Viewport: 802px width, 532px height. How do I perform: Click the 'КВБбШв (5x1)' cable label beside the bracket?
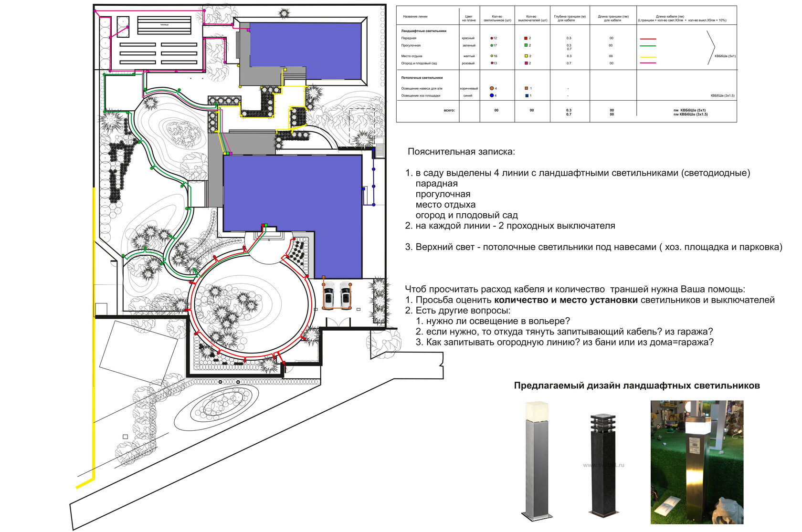click(x=725, y=56)
